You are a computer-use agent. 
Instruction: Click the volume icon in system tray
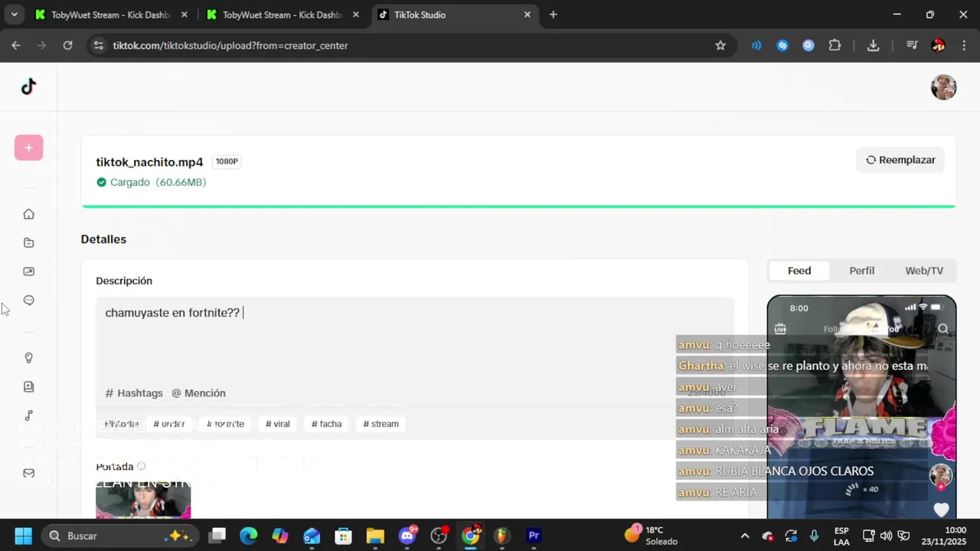click(x=886, y=536)
